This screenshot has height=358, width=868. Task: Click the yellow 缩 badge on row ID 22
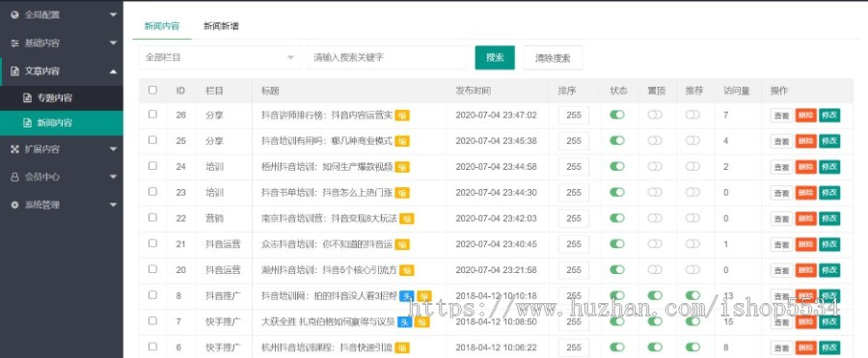407,218
